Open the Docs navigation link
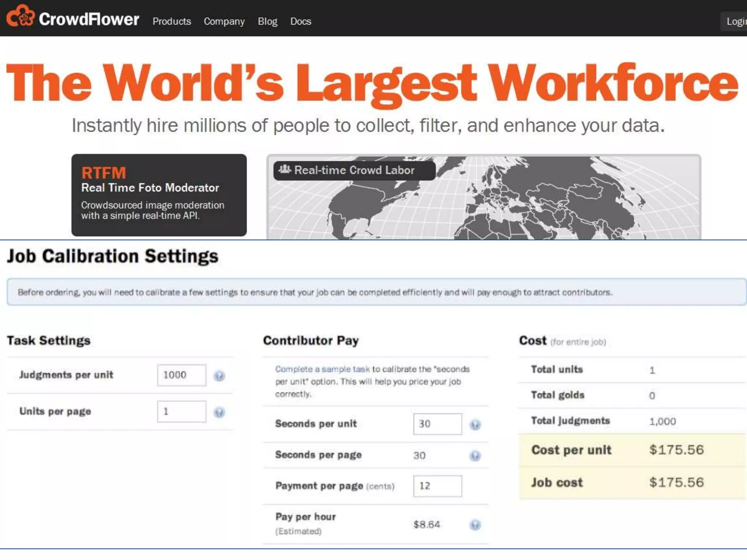 [301, 21]
